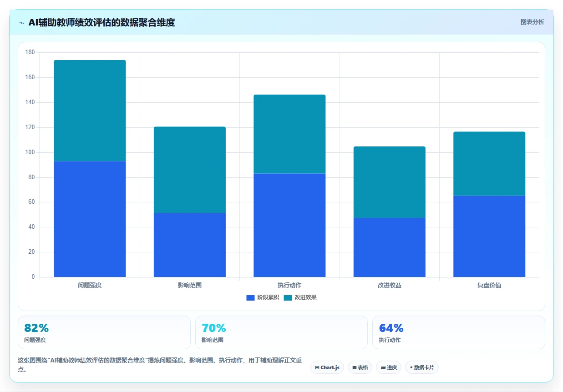Click the teal 问题强度 bar segment
Screen dimensions: 563x392
90,111
